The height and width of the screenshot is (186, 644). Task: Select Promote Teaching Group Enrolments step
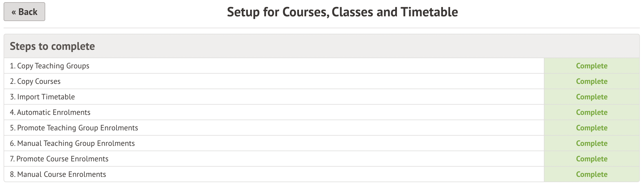[74, 128]
